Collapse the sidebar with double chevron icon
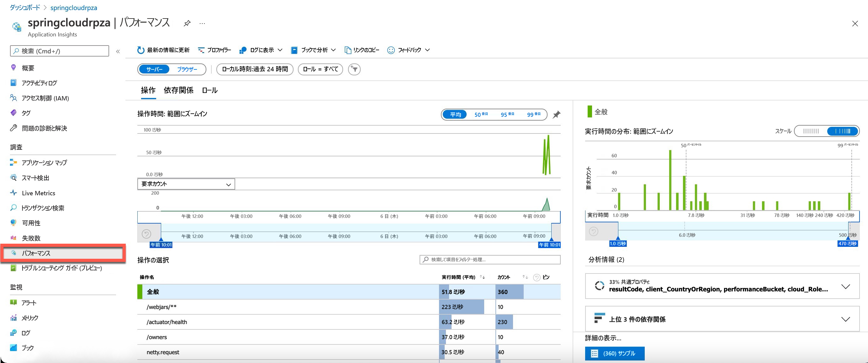Viewport: 868px width, 363px height. click(118, 51)
